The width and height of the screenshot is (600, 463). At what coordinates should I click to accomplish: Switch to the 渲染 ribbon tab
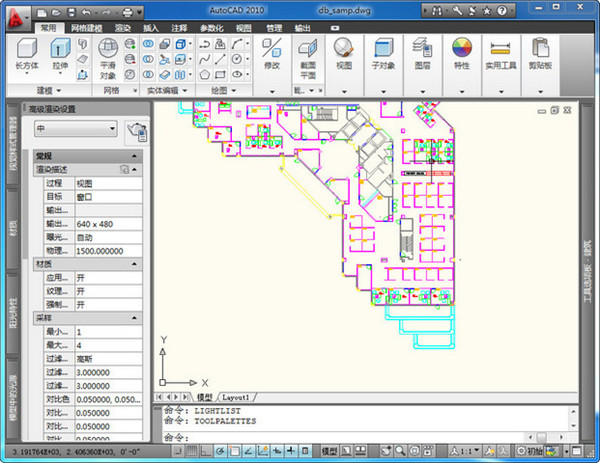coord(122,29)
